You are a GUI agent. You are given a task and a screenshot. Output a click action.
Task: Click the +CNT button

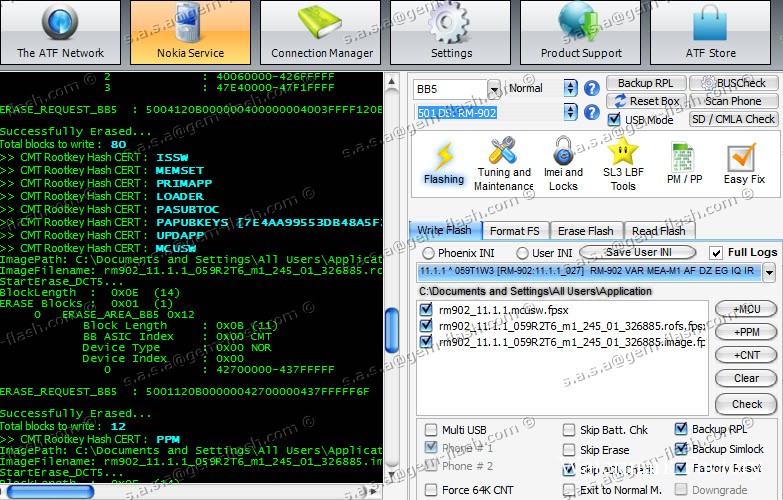point(746,355)
